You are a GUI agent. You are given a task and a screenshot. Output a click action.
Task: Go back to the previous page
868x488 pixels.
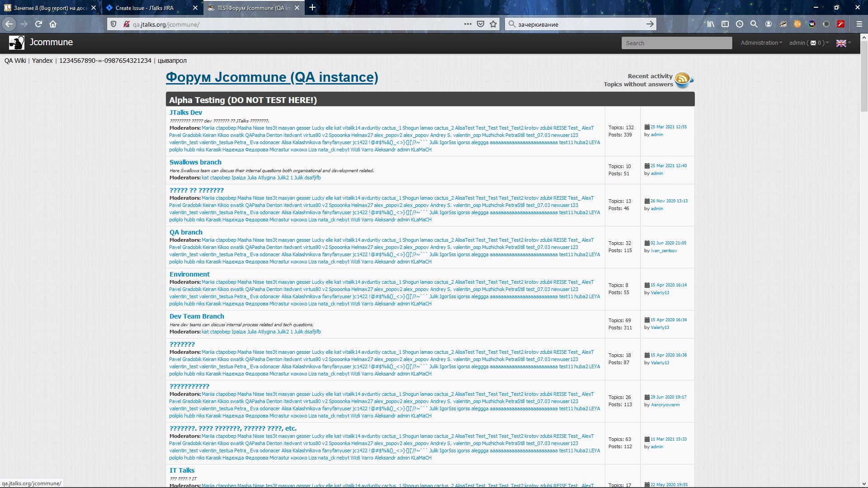point(9,24)
